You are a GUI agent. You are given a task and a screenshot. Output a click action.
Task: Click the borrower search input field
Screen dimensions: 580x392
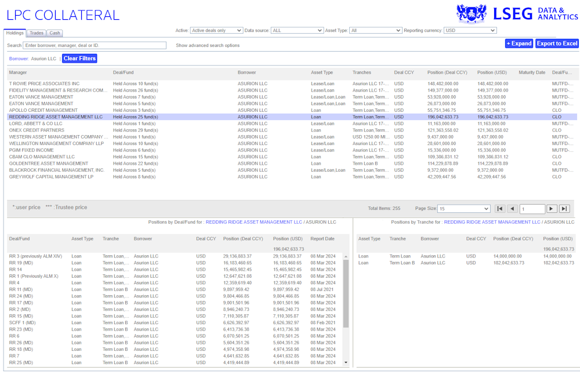coord(95,45)
